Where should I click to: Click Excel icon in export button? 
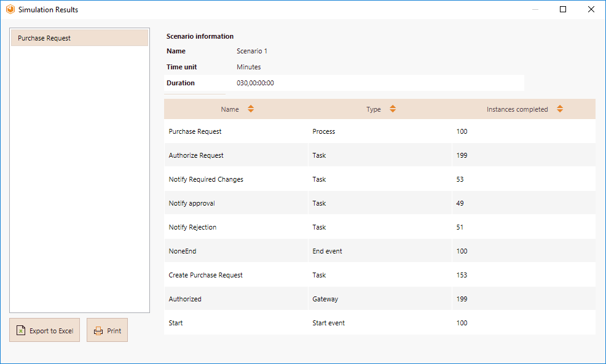tap(21, 330)
